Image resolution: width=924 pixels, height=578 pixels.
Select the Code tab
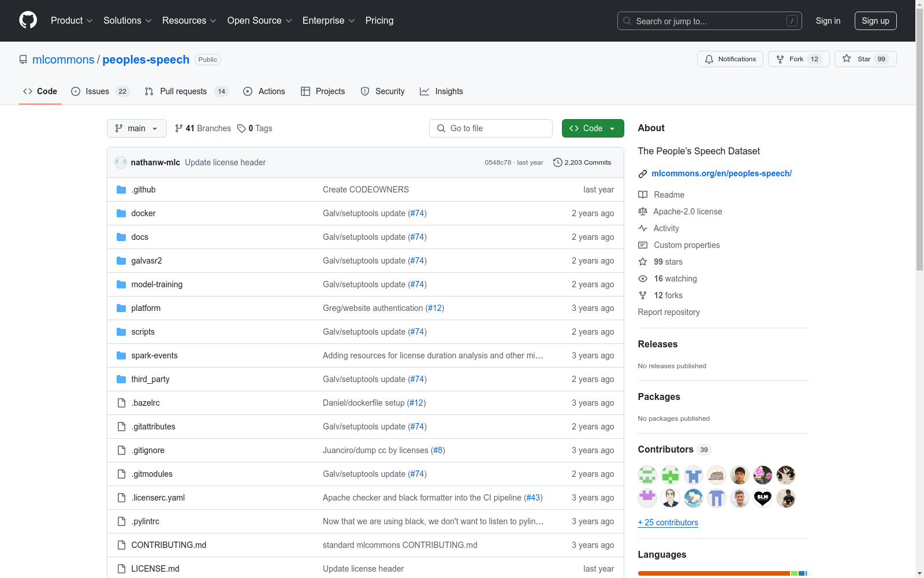pyautogui.click(x=40, y=91)
